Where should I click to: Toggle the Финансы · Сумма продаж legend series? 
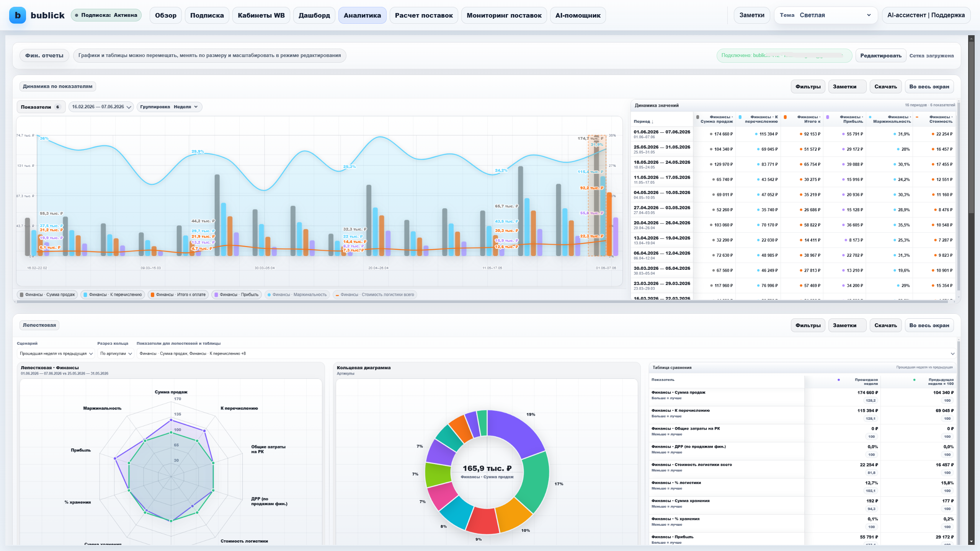[47, 295]
